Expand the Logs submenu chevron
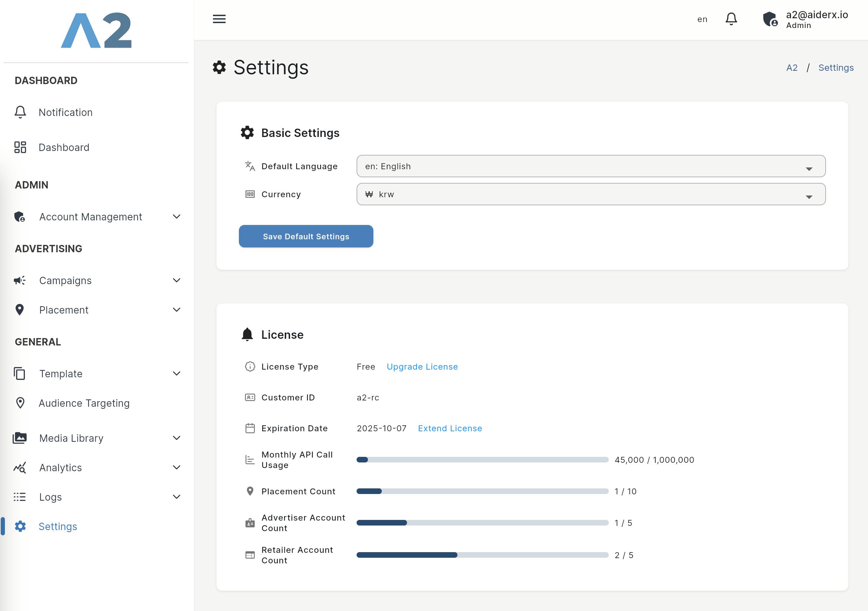 point(177,497)
